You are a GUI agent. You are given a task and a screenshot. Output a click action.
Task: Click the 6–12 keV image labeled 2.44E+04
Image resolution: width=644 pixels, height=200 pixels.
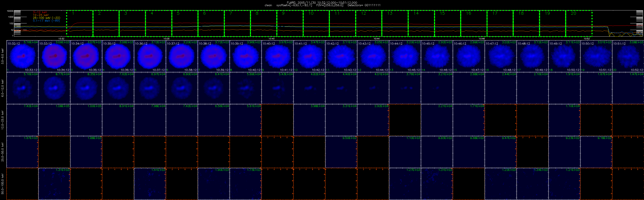pyautogui.click(x=501, y=88)
